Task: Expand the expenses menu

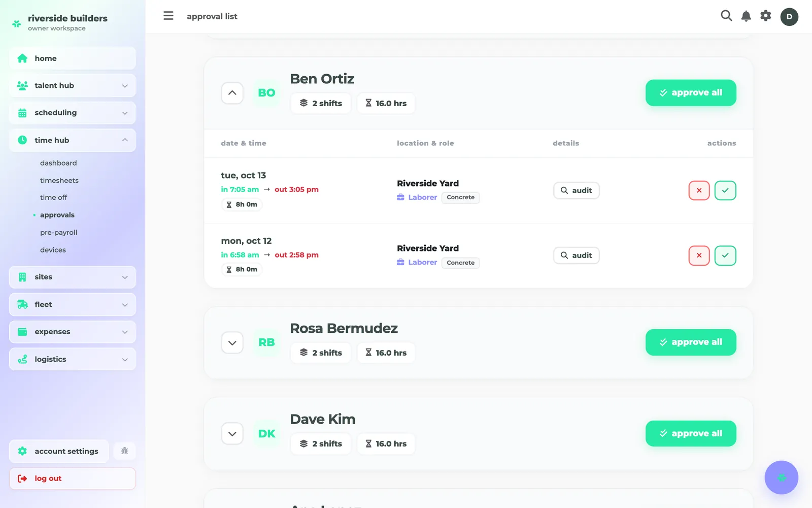Action: point(73,332)
